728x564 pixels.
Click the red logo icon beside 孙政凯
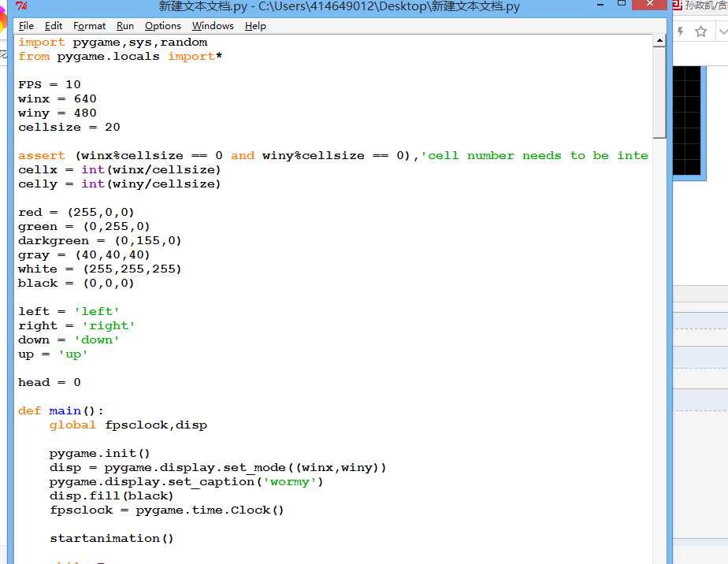click(x=677, y=5)
